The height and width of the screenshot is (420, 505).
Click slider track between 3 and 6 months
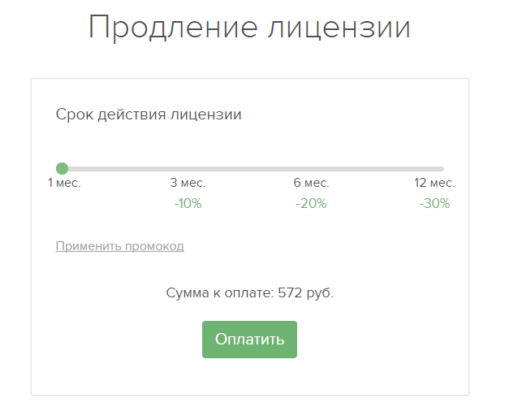[249, 168]
